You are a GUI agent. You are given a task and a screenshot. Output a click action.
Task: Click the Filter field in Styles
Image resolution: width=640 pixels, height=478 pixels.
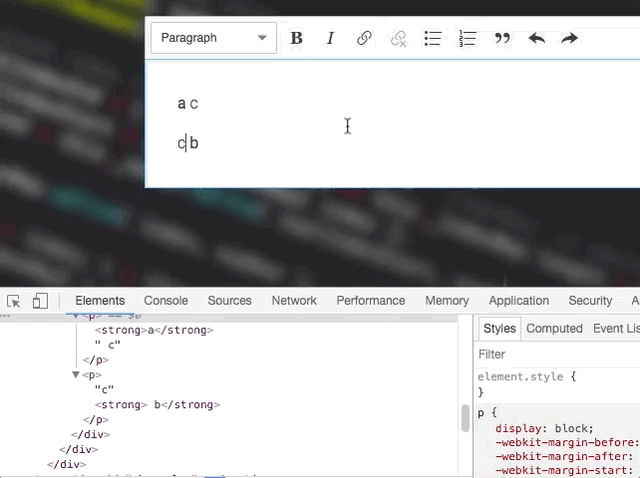(557, 354)
